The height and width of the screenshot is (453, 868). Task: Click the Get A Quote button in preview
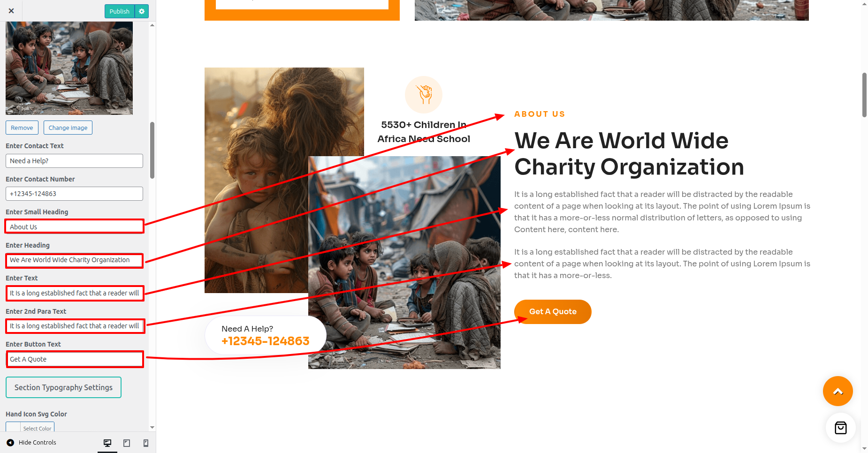[x=553, y=312]
